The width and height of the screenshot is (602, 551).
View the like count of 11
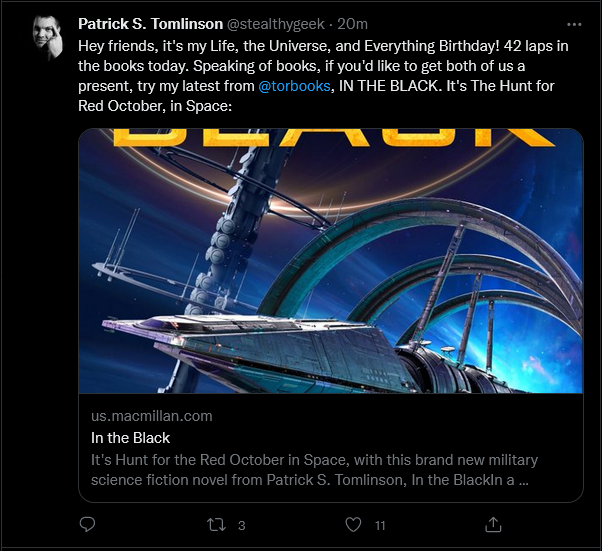pyautogui.click(x=380, y=525)
